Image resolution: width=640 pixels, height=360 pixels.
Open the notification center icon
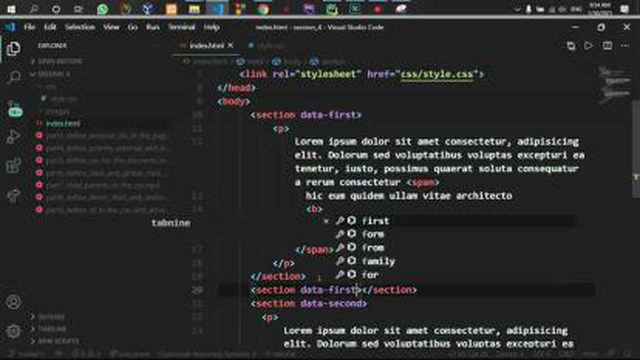(x=624, y=9)
